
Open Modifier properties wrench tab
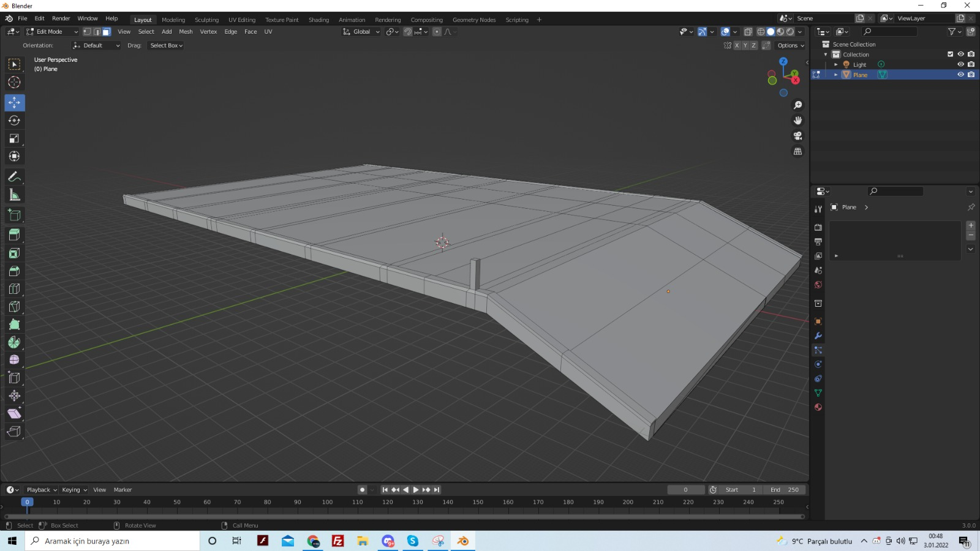(x=818, y=335)
